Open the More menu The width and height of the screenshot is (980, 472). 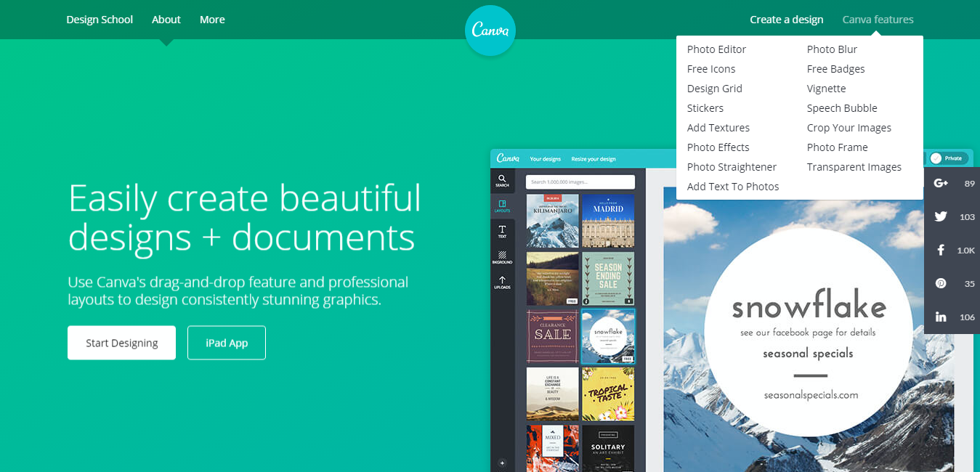[x=212, y=20]
